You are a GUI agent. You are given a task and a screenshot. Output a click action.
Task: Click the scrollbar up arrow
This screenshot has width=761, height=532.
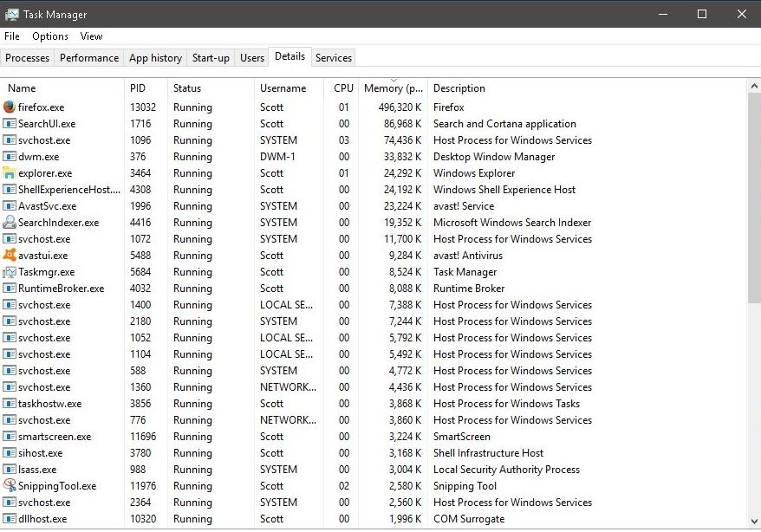tap(754, 87)
